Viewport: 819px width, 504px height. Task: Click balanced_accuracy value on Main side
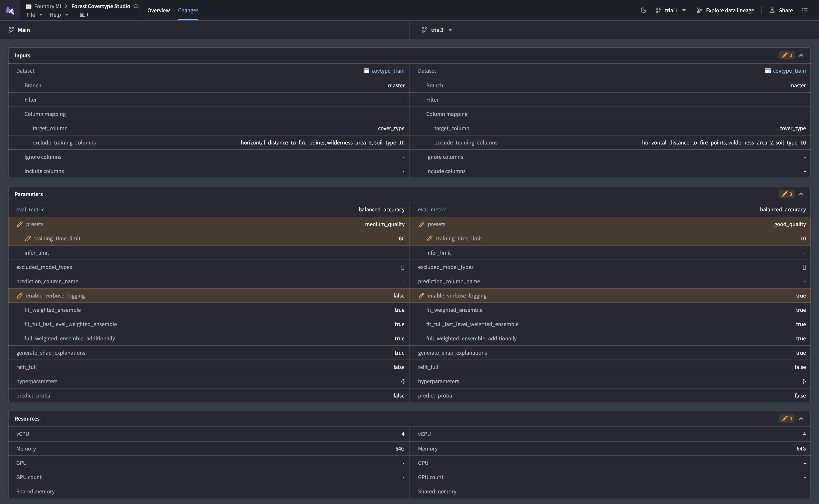tap(382, 210)
